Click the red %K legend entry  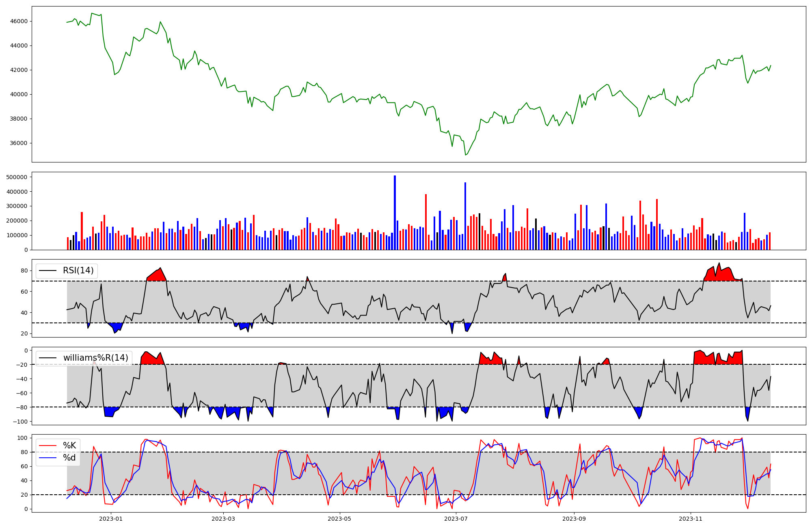click(69, 446)
